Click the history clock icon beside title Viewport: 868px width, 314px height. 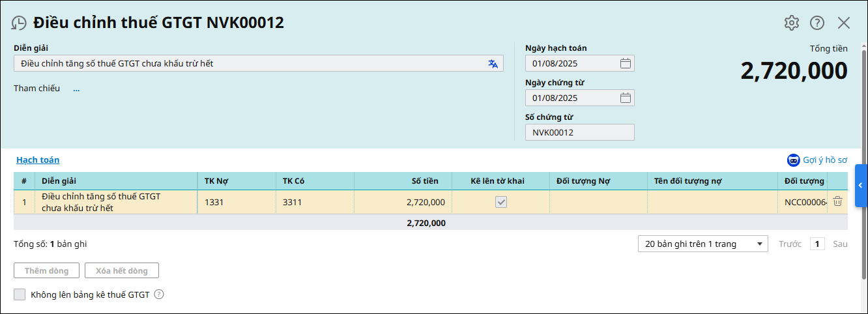(x=19, y=23)
